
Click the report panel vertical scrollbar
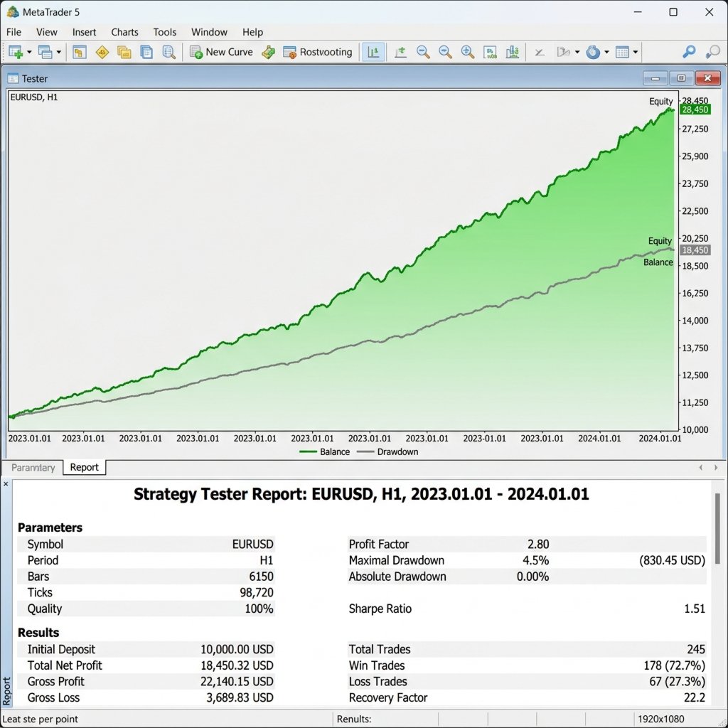(718, 528)
